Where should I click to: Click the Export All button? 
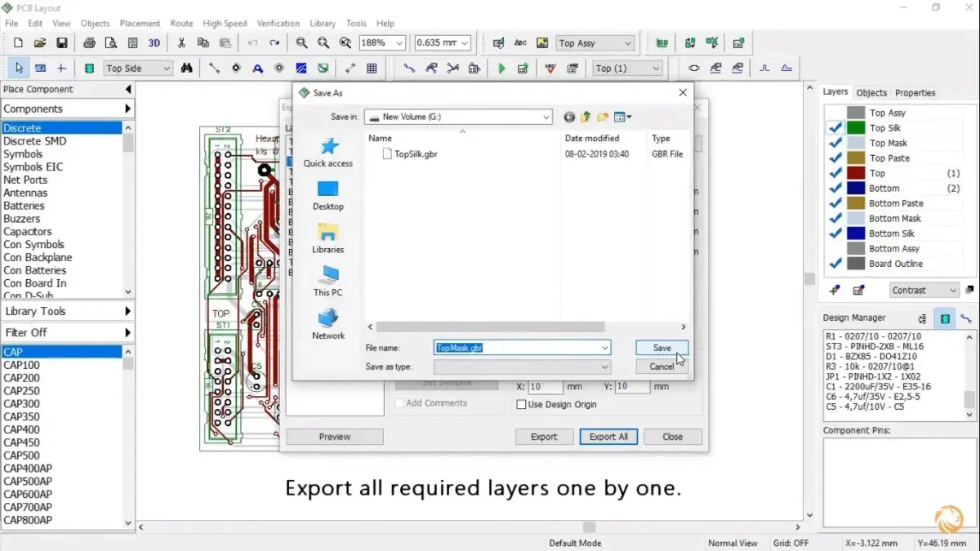(x=608, y=437)
